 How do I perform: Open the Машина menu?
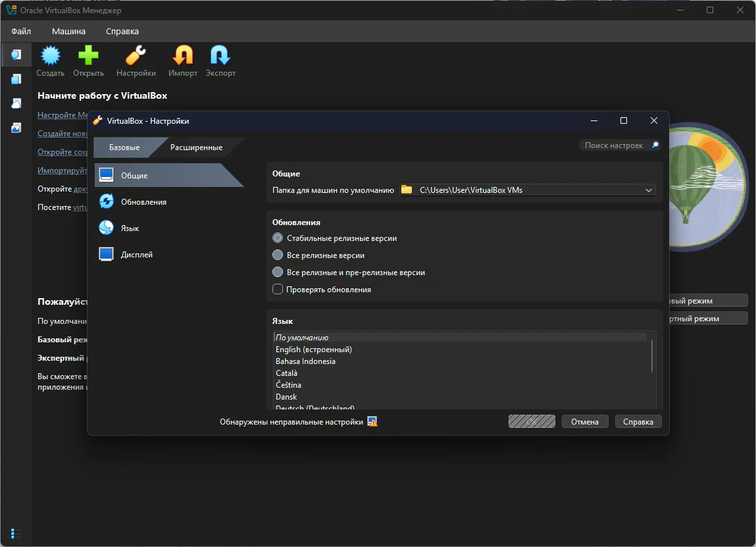point(68,31)
